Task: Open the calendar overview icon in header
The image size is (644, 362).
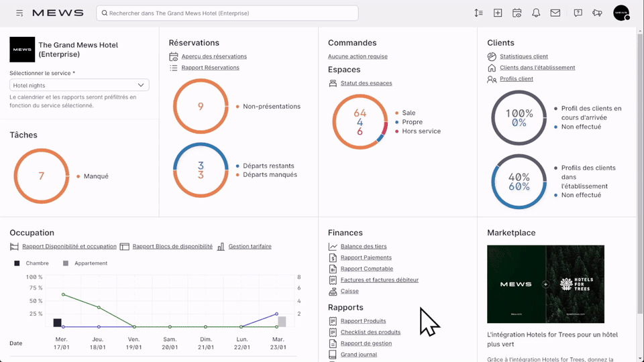Action: coord(517,13)
